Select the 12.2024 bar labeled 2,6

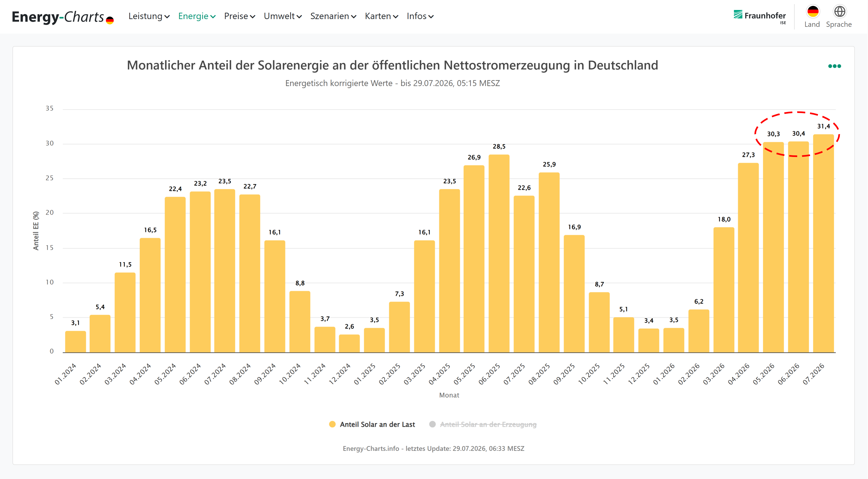coord(349,343)
